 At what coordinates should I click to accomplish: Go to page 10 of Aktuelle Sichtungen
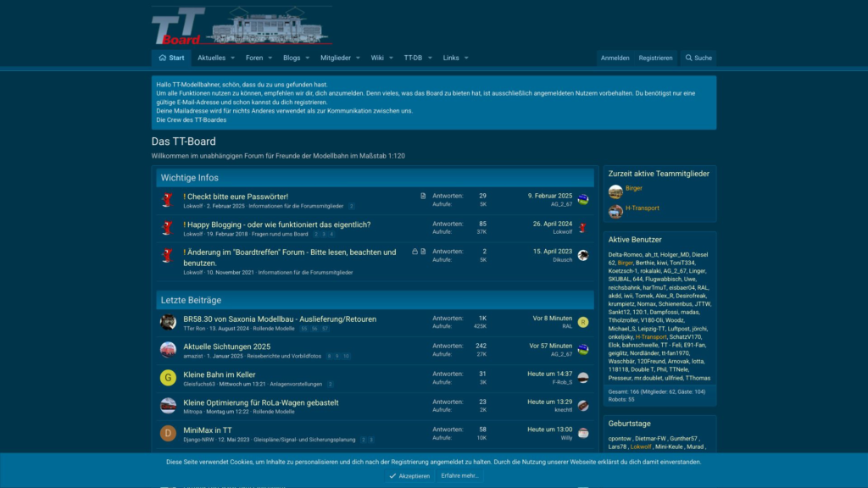coord(346,357)
